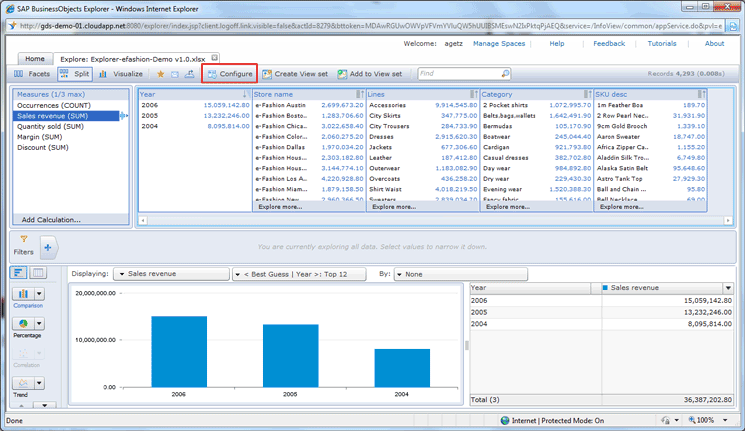Select year 2005 in Year facet
The image size is (745, 431).
tap(195, 115)
